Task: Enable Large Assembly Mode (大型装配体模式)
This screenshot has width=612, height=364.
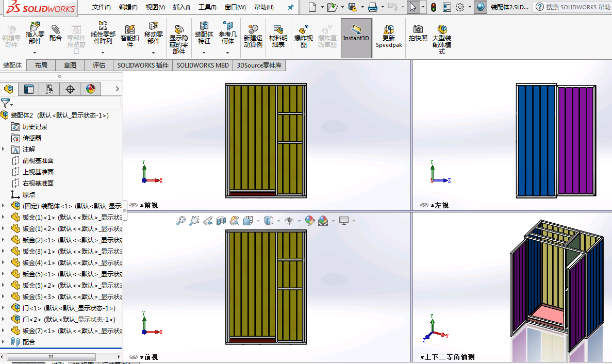Action: point(442,39)
